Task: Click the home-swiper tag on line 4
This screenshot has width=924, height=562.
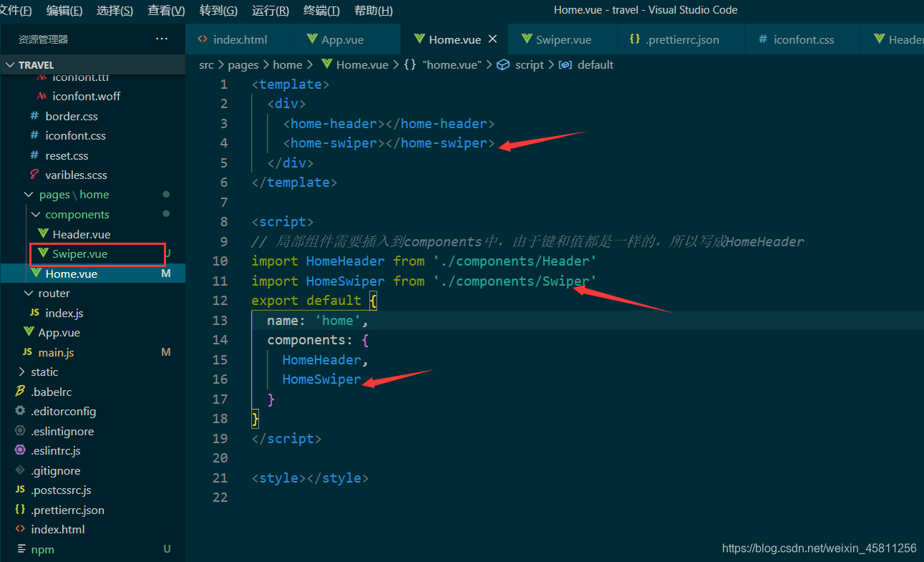Action: [389, 143]
